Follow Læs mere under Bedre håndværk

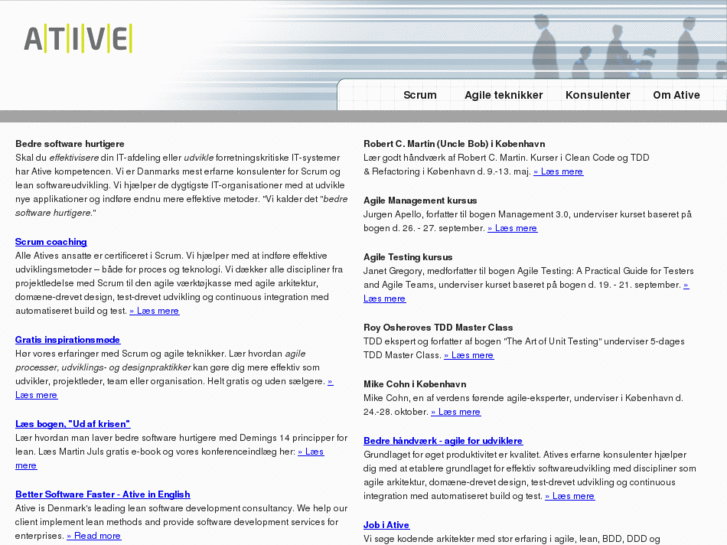coord(570,496)
